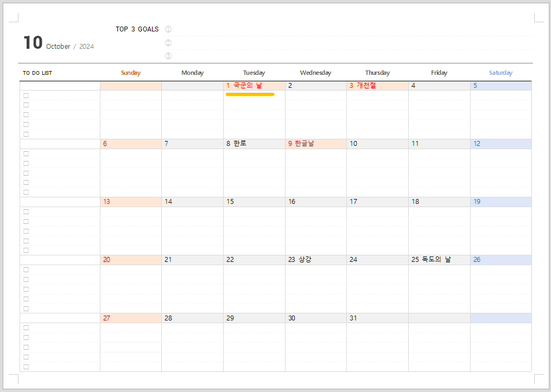This screenshot has width=551, height=392.
Task: Tick the first to-do checkbox beside week of 13
Action: pyautogui.click(x=26, y=211)
